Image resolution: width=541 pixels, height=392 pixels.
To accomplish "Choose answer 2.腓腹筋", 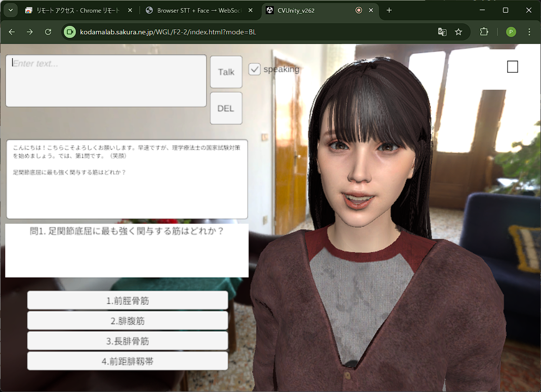I will (128, 321).
